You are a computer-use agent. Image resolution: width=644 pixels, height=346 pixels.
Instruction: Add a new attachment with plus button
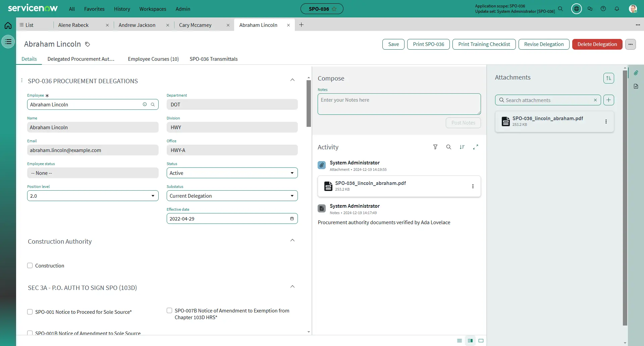[608, 100]
